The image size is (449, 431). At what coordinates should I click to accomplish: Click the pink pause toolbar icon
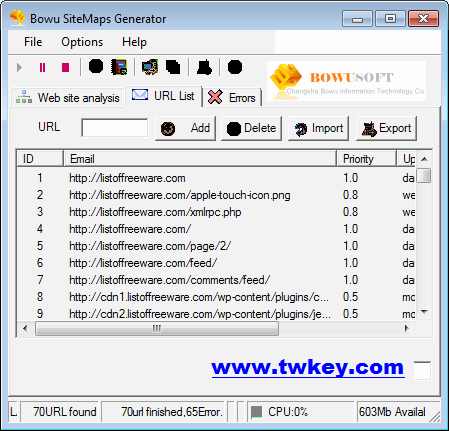pyautogui.click(x=42, y=68)
